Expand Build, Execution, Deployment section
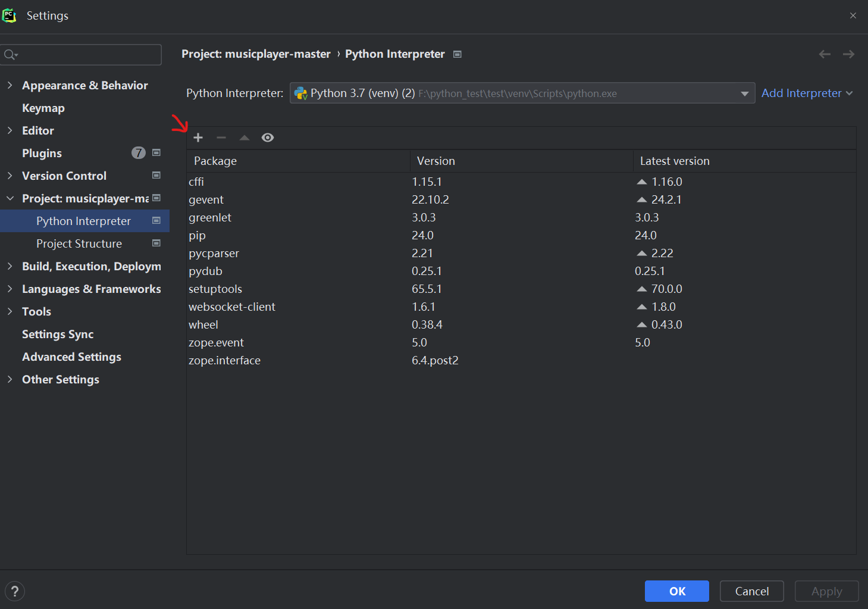The width and height of the screenshot is (868, 609). pyautogui.click(x=10, y=266)
